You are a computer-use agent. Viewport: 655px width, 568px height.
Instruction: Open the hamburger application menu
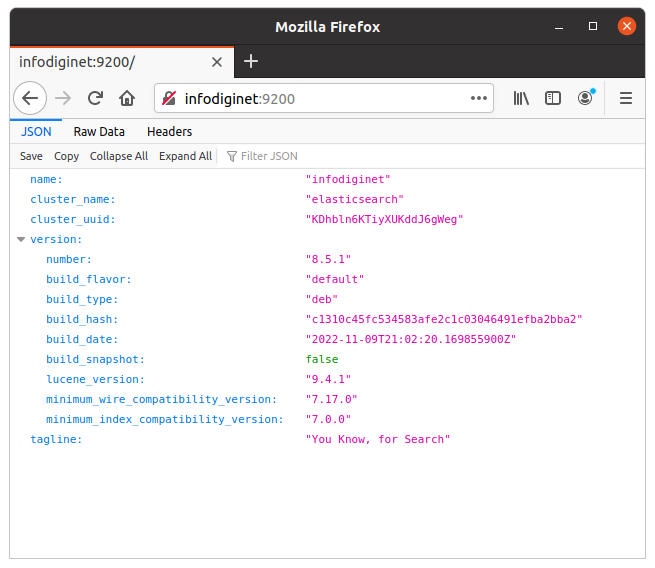[x=625, y=99]
